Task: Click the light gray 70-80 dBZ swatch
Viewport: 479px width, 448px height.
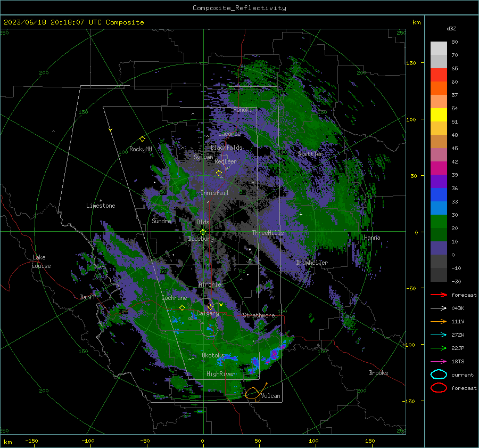Action: point(439,48)
